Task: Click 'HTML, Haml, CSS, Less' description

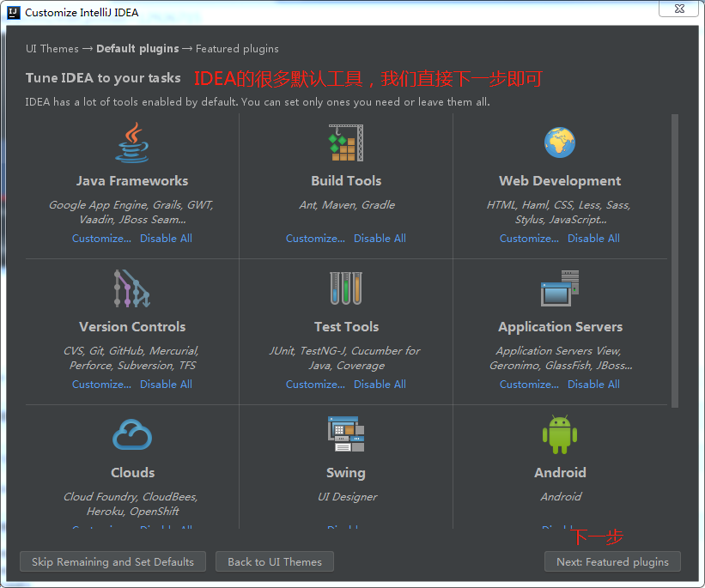Action: [x=559, y=212]
